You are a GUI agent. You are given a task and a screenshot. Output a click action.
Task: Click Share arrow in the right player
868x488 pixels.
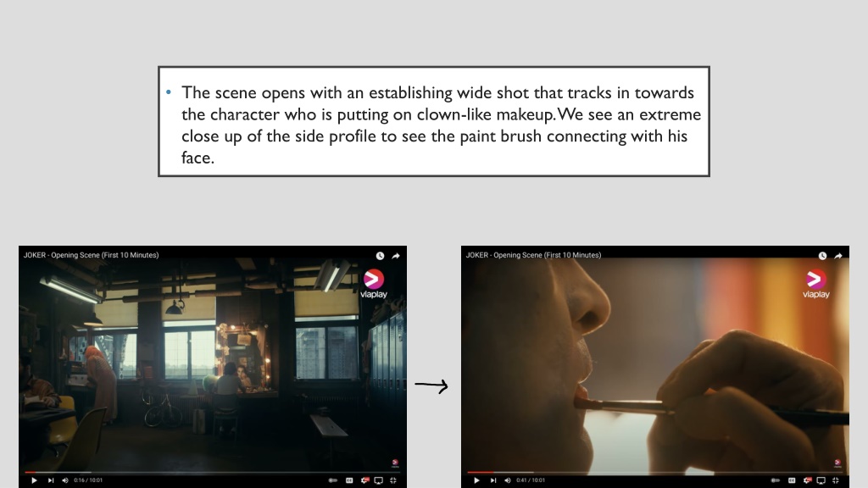tap(838, 256)
